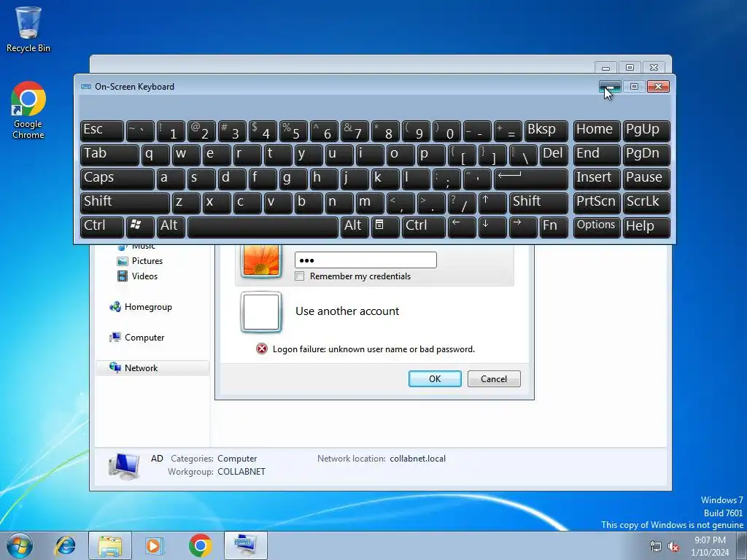The image size is (747, 560).
Task: Click the number 5 key
Action: (x=293, y=131)
